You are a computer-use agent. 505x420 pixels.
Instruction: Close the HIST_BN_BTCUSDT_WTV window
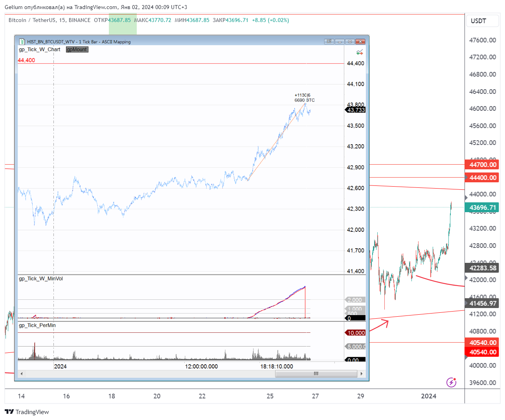[x=360, y=41]
